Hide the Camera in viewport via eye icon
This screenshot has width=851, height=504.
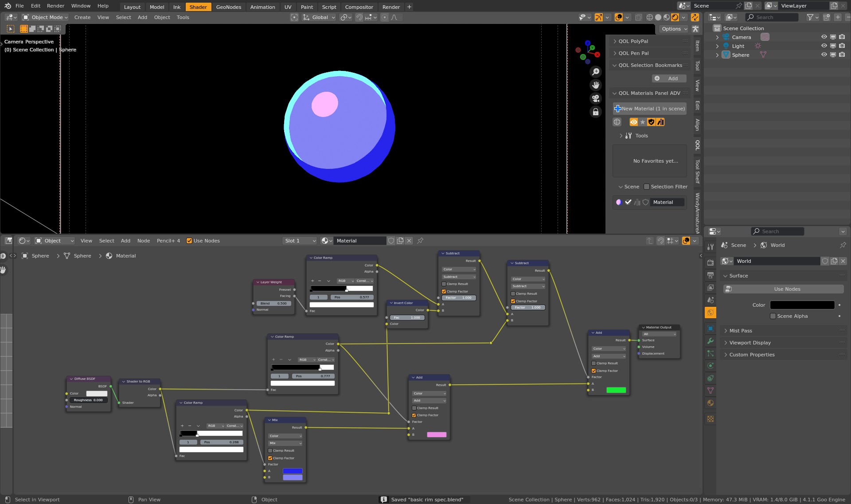[824, 37]
